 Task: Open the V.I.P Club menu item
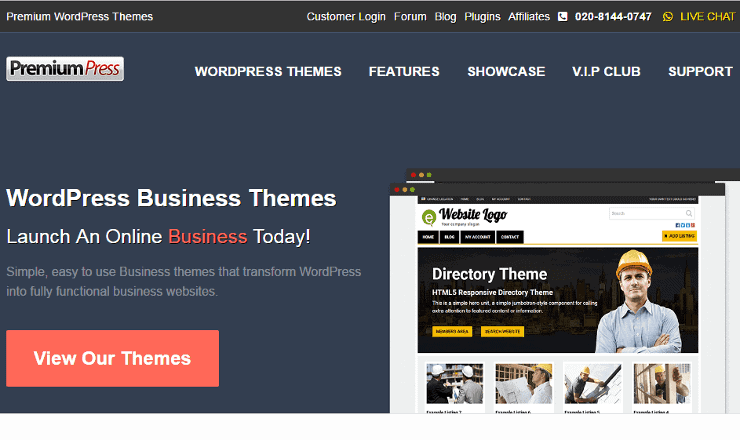[x=606, y=71]
